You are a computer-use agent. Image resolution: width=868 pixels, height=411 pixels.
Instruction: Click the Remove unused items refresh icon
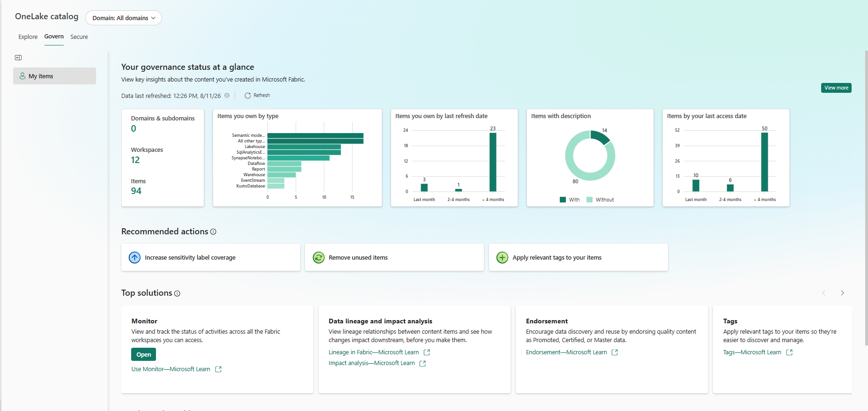click(x=319, y=257)
